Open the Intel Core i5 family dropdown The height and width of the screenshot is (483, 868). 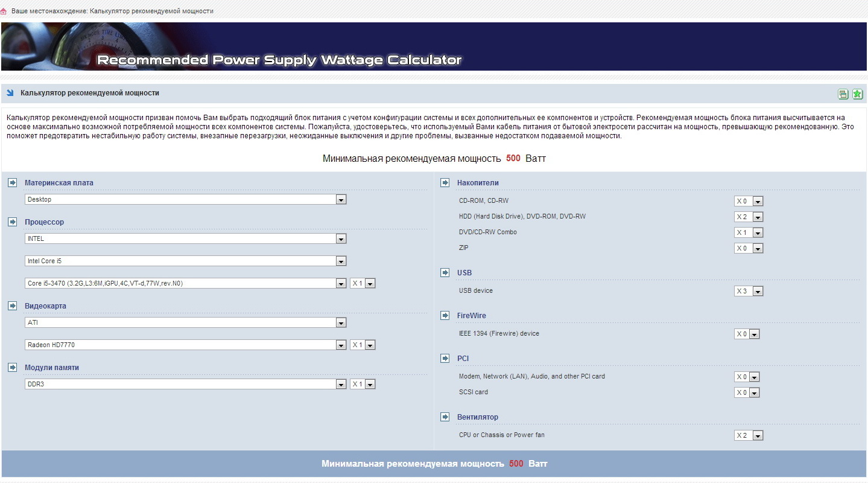click(x=186, y=261)
